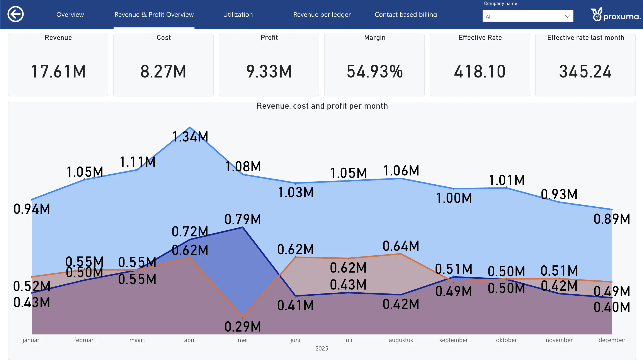Open the Revenue & Profit Overview tab
The height and width of the screenshot is (364, 643).
[x=154, y=15]
